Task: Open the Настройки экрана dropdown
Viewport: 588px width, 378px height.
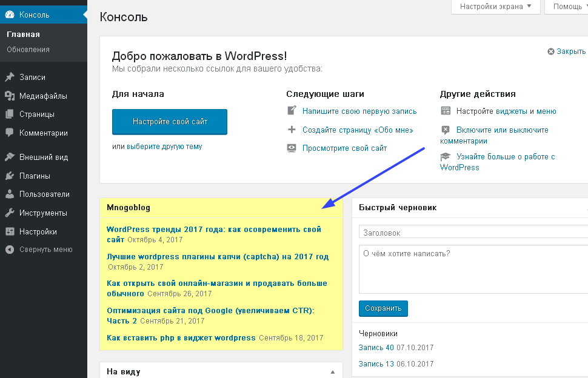Action: tap(495, 7)
